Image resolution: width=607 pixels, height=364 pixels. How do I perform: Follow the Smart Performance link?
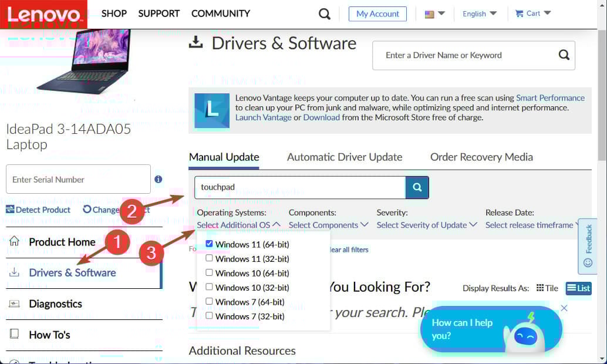point(550,98)
